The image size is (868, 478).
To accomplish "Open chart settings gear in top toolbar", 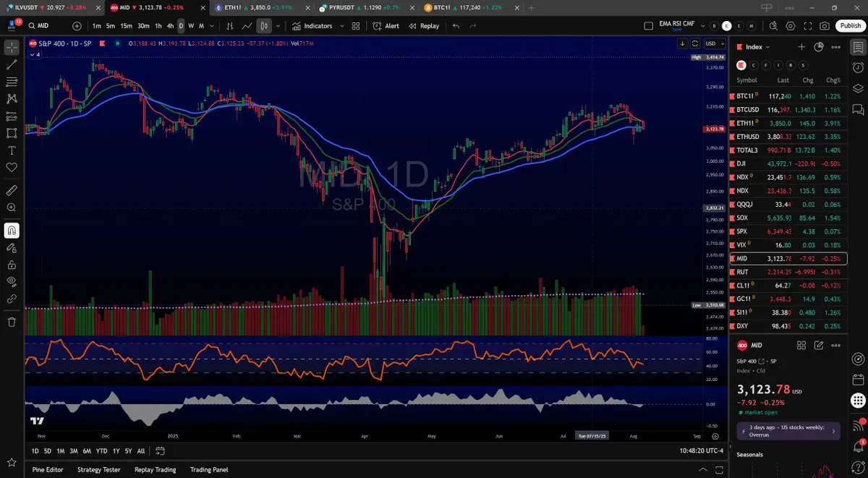I will [790, 25].
